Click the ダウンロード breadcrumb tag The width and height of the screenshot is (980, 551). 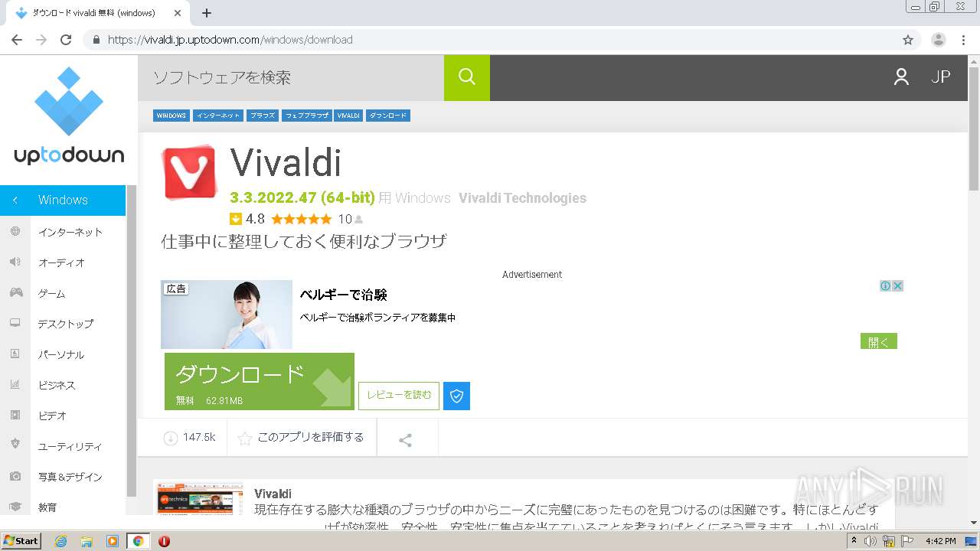[388, 116]
